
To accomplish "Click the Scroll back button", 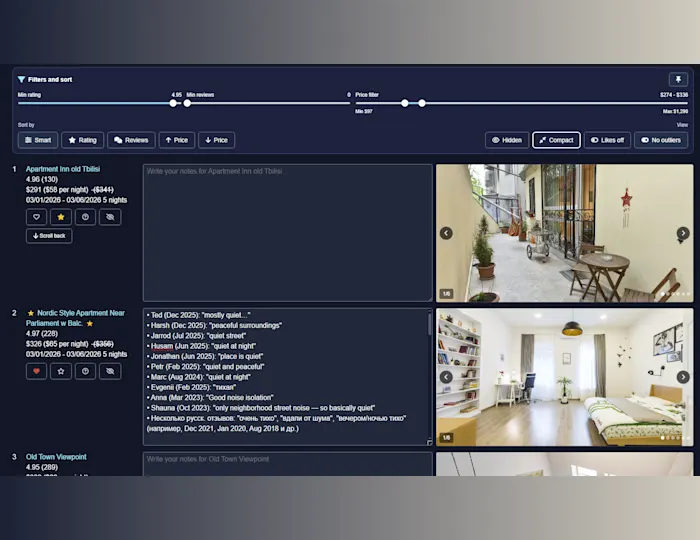I will tap(49, 236).
